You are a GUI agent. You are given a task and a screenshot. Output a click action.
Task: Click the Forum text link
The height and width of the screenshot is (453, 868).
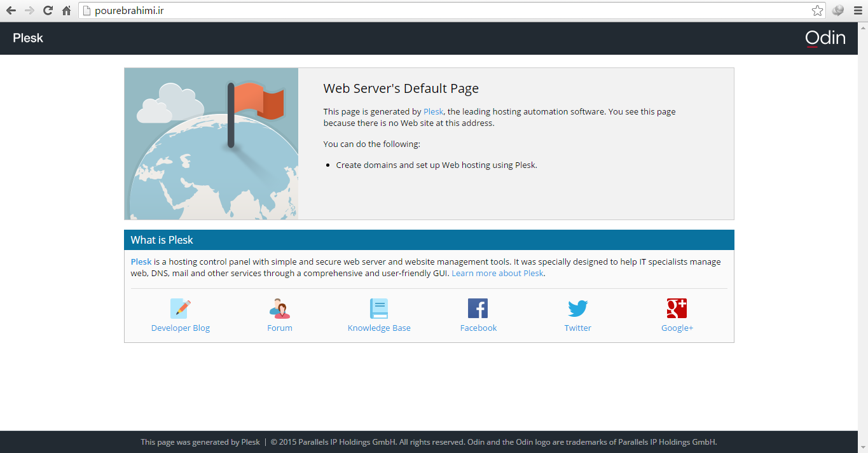[280, 328]
